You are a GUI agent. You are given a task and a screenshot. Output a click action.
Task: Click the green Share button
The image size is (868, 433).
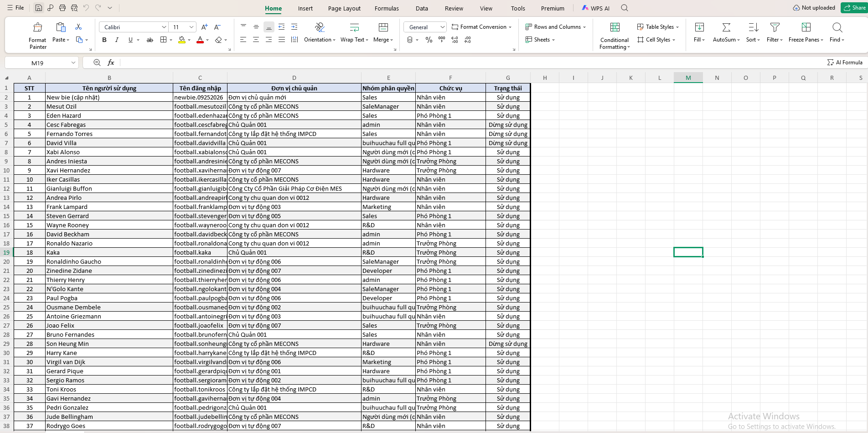click(x=854, y=8)
